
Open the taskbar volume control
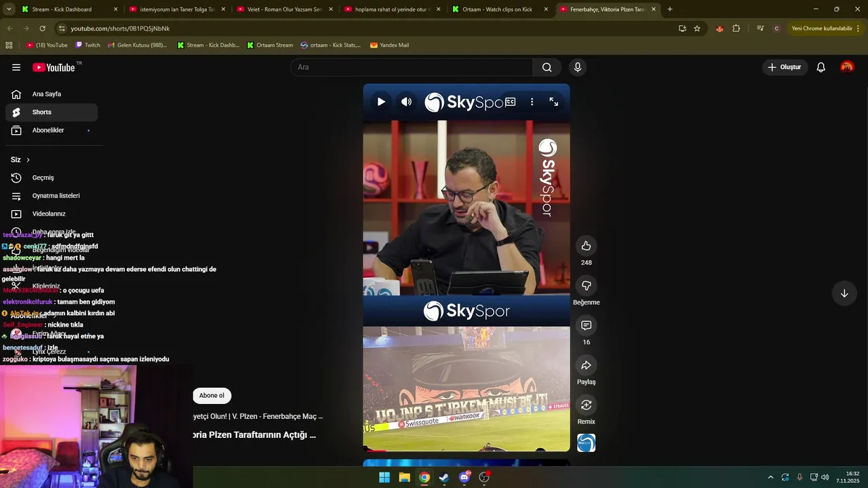coord(825,477)
